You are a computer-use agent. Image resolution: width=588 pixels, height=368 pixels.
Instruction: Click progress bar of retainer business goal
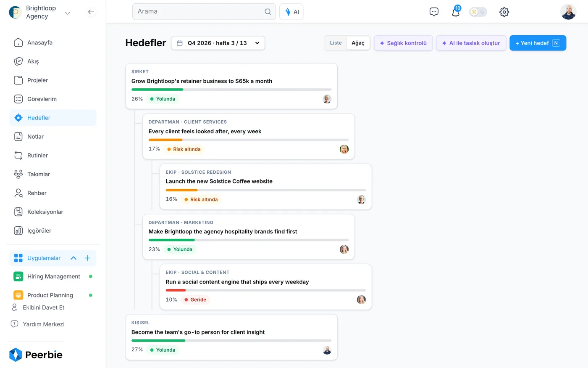pyautogui.click(x=231, y=90)
